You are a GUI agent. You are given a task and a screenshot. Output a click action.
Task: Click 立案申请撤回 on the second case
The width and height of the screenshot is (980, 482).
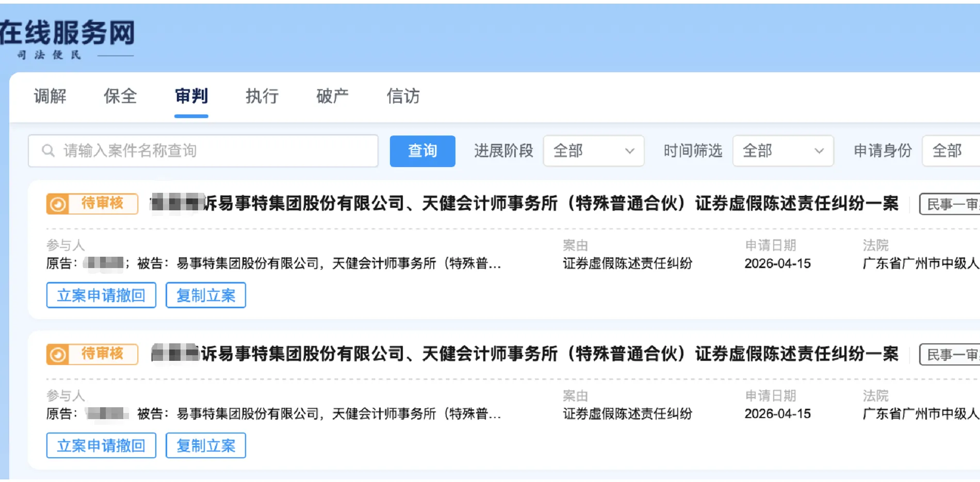(x=101, y=446)
